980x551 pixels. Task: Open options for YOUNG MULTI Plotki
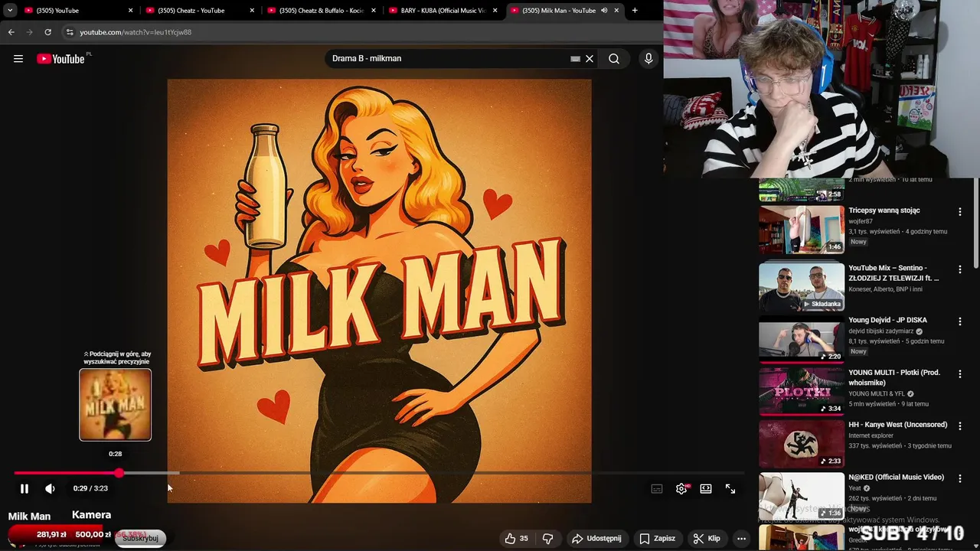tap(959, 375)
